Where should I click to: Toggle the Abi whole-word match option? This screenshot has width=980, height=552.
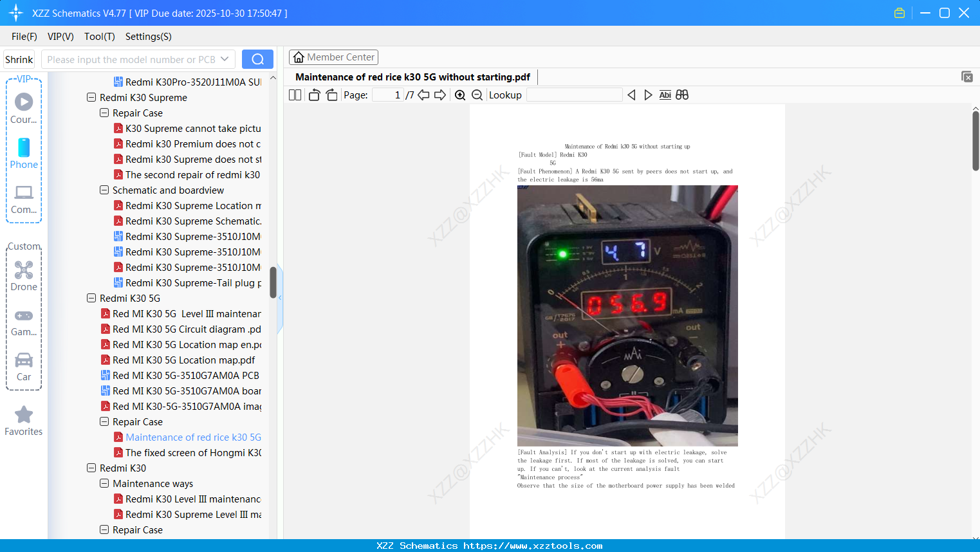[x=665, y=95]
